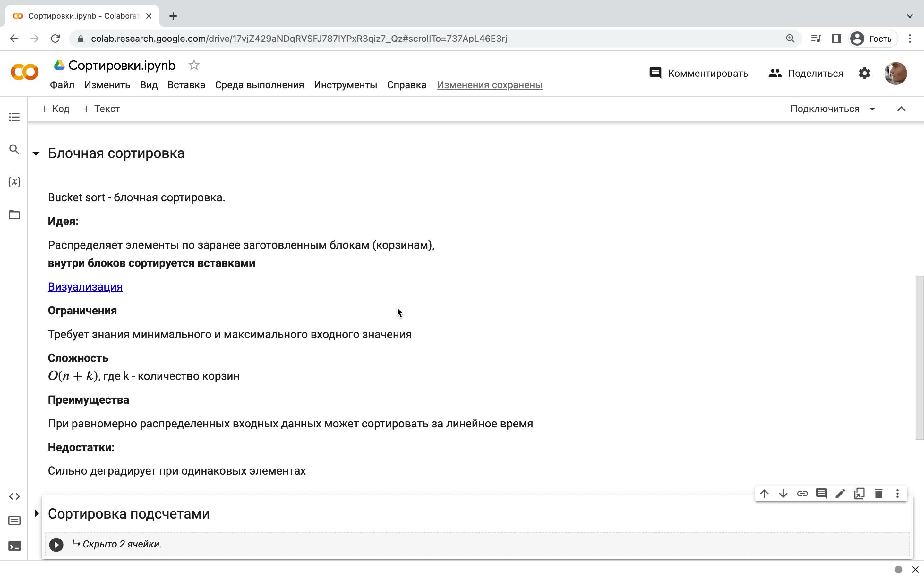Click the notebook title Сортировки.ipynb
This screenshot has height=578, width=924.
coord(122,66)
